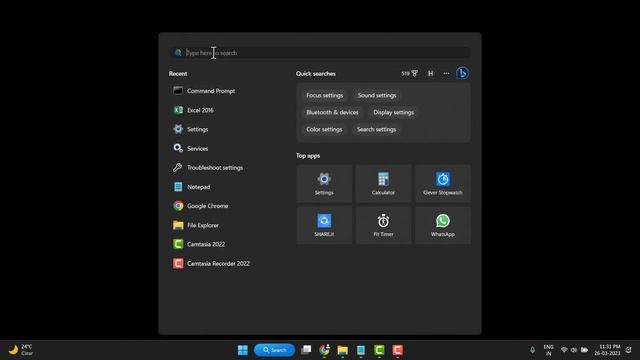Screen dimensions: 640x360
Task: Open red Camtasia Recorder icon on taskbar
Action: click(x=398, y=350)
